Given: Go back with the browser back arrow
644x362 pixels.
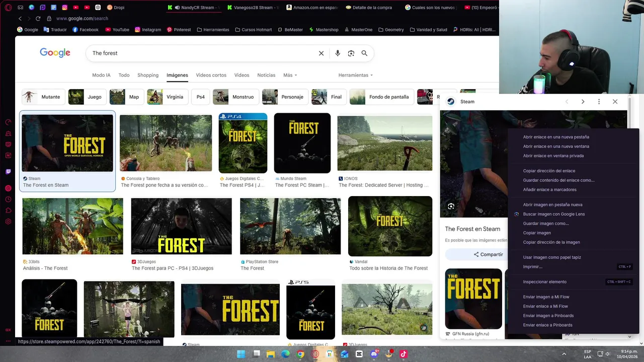Looking at the screenshot, I should [20, 19].
